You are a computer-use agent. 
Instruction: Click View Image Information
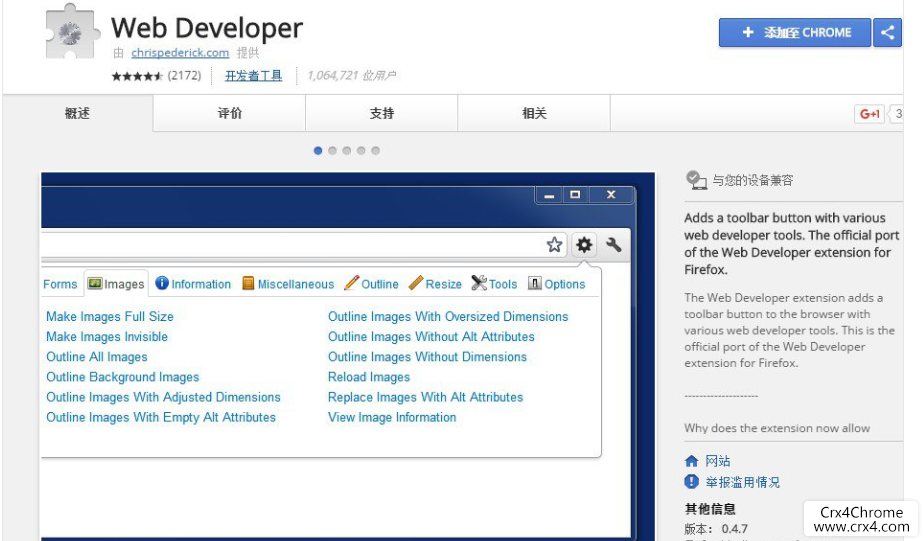point(392,417)
